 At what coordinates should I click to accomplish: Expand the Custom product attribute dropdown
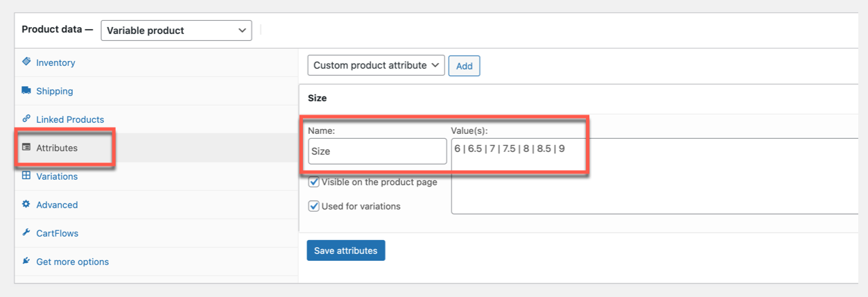pyautogui.click(x=376, y=65)
